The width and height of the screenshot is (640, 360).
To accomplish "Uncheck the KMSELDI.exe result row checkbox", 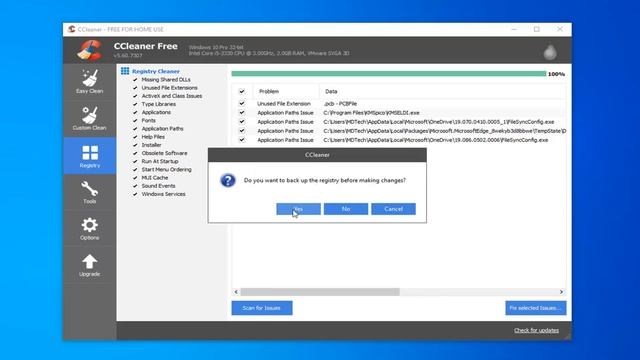I will click(x=242, y=113).
